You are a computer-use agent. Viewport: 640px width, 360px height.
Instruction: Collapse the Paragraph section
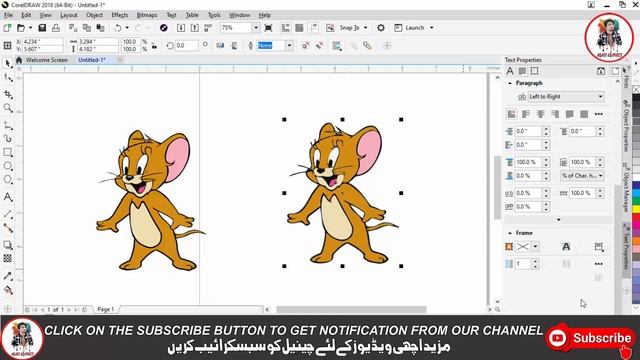click(510, 83)
